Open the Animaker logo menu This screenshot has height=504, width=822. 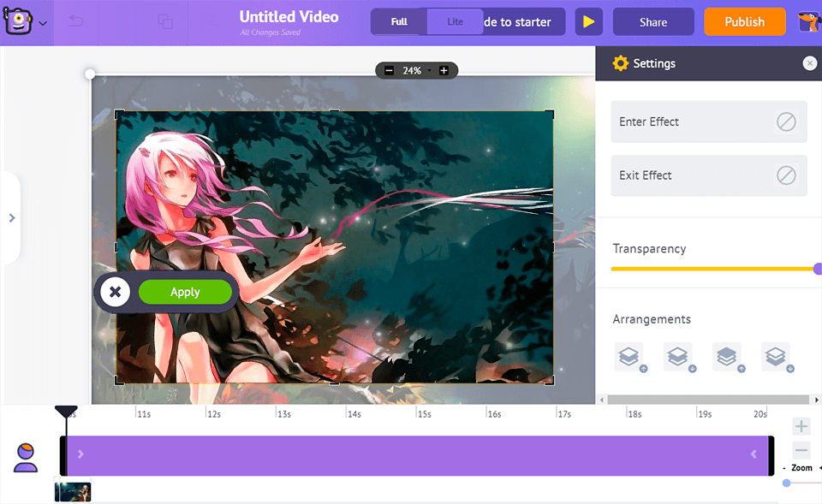(18, 21)
